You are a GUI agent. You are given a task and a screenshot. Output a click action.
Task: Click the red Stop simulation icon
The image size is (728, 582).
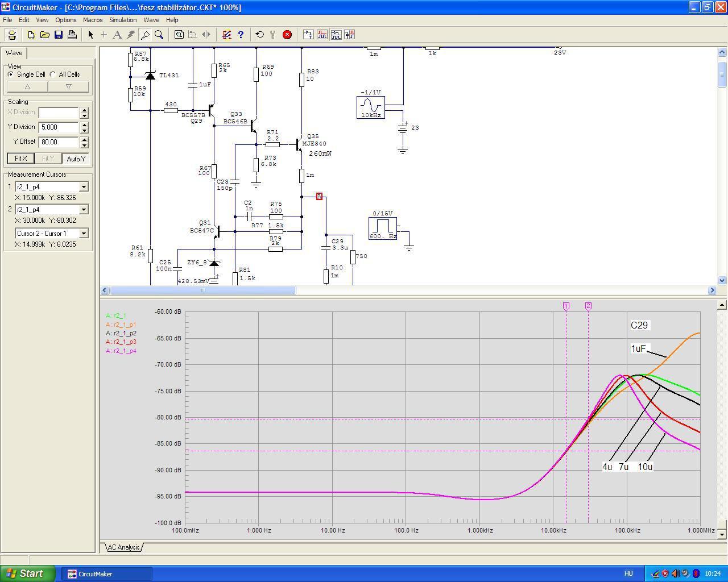(x=287, y=35)
